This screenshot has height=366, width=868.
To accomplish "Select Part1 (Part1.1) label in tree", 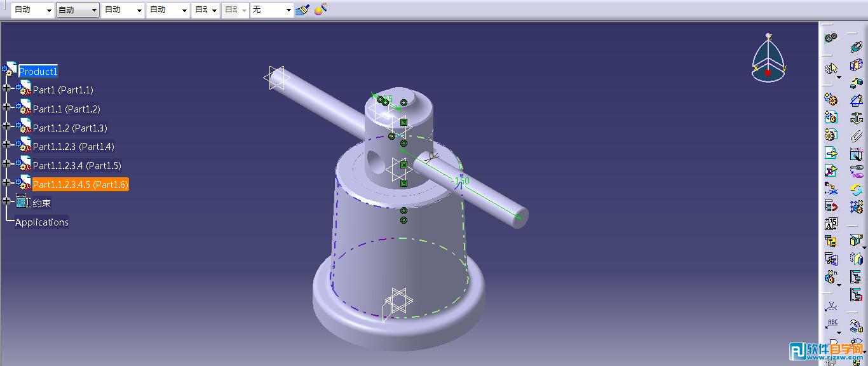I will point(63,90).
